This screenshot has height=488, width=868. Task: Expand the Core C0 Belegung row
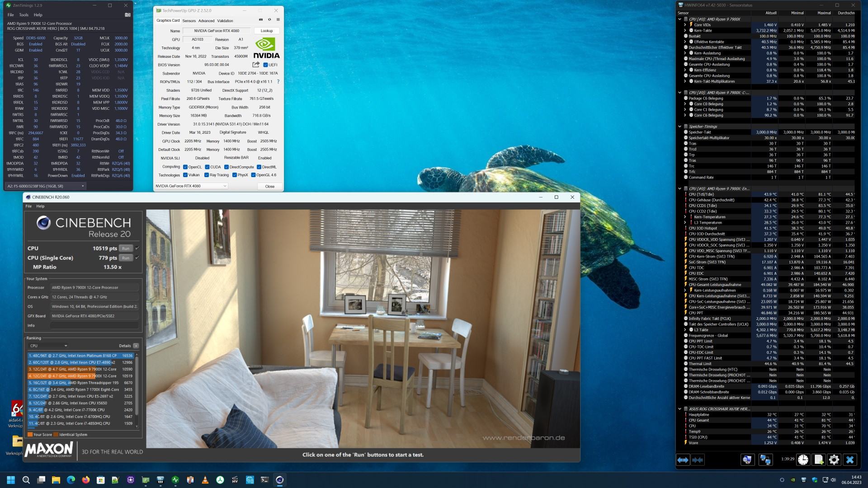pyautogui.click(x=685, y=104)
